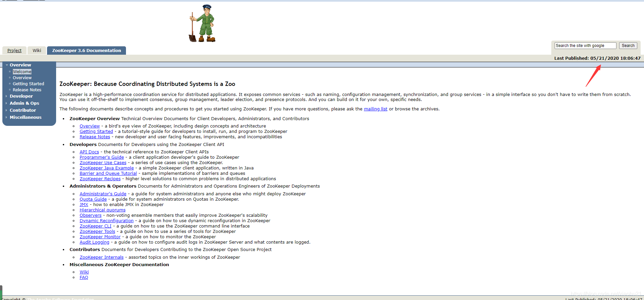Screen dimensions: 644x300
Task: Open the ZooKeeper Use Cases link
Action: [x=103, y=163]
